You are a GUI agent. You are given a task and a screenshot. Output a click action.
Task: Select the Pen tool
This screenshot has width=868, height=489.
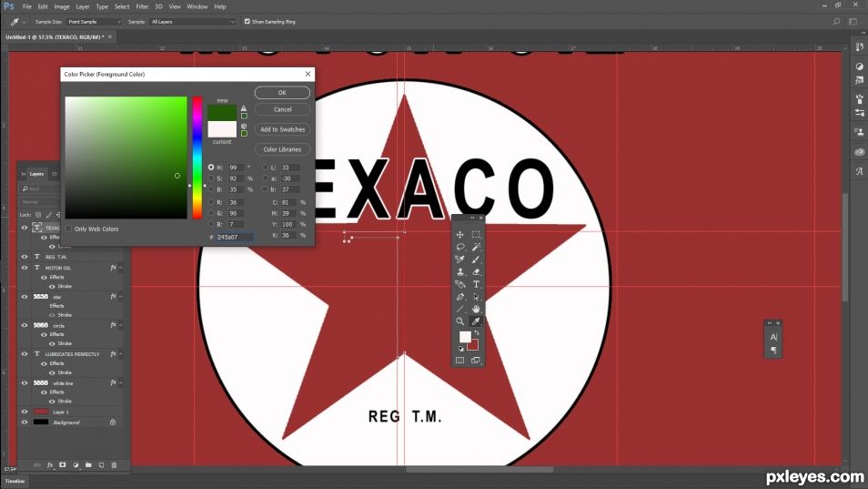[460, 297]
